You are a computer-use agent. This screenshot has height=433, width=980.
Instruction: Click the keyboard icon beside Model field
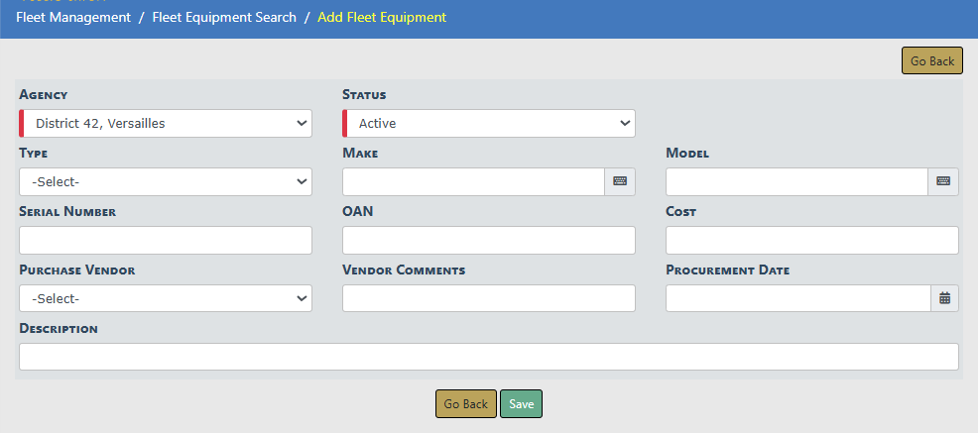pyautogui.click(x=943, y=181)
